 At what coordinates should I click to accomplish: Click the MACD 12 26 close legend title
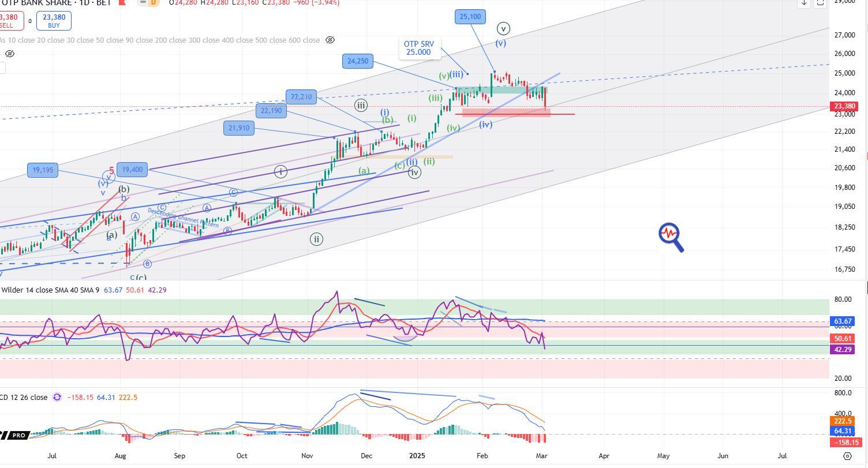24,397
